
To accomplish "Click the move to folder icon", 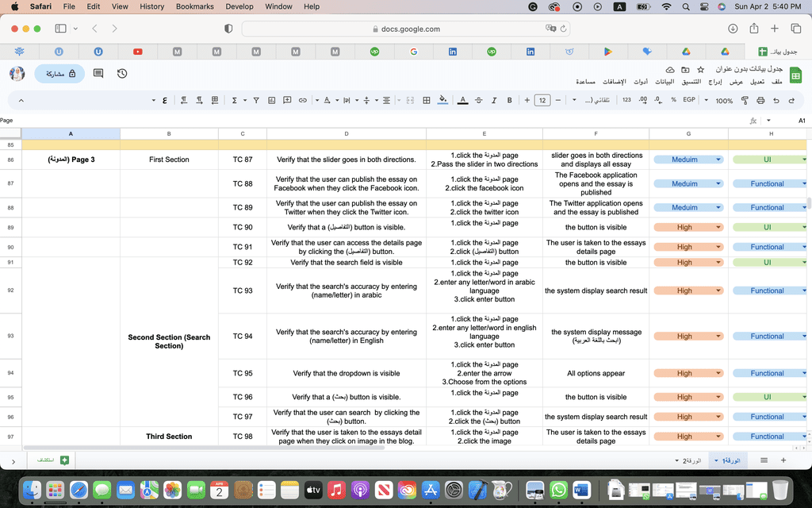I will point(685,70).
